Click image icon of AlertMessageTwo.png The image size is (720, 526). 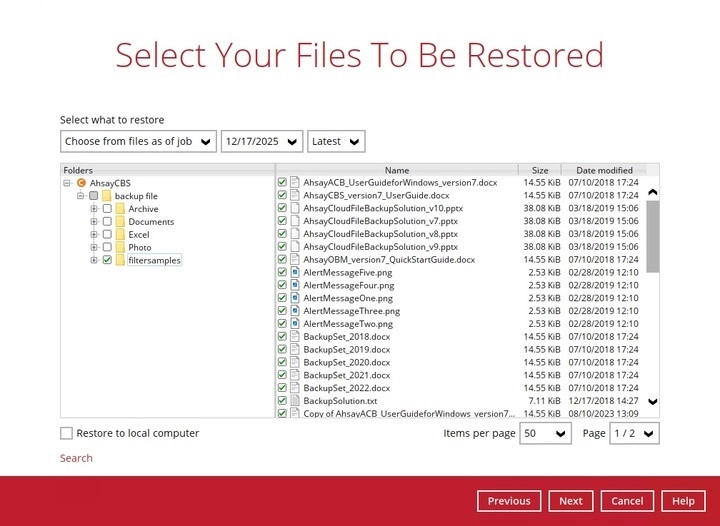[295, 324]
